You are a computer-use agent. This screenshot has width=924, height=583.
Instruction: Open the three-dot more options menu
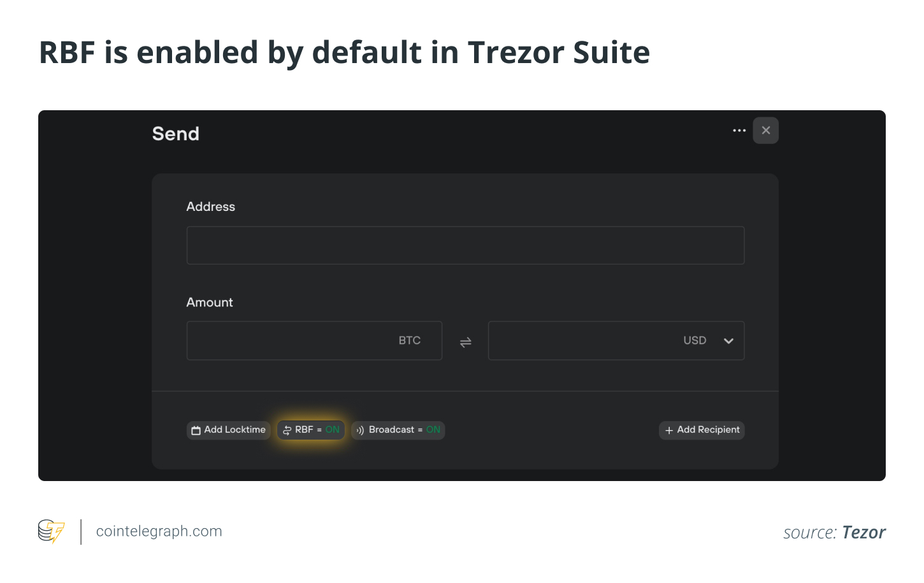pos(739,131)
